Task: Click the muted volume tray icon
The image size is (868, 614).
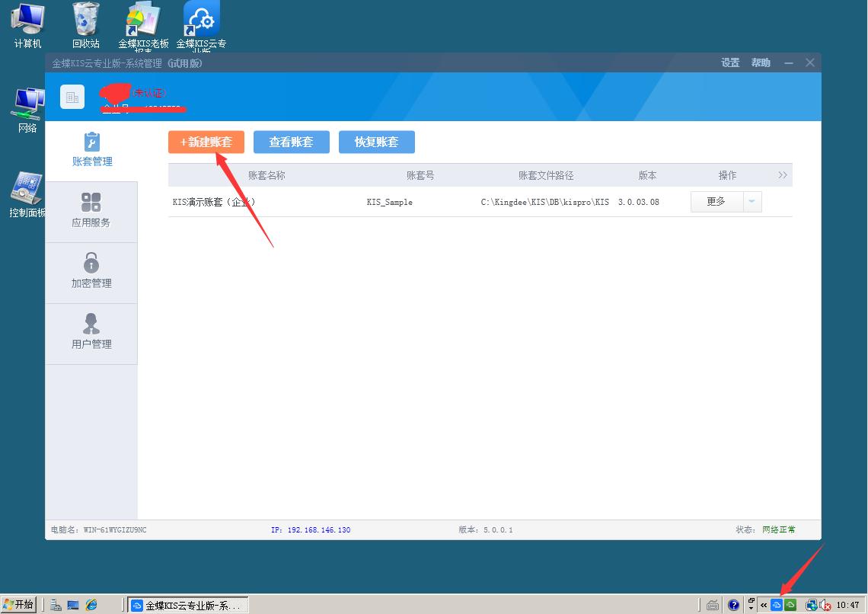Action: click(825, 605)
